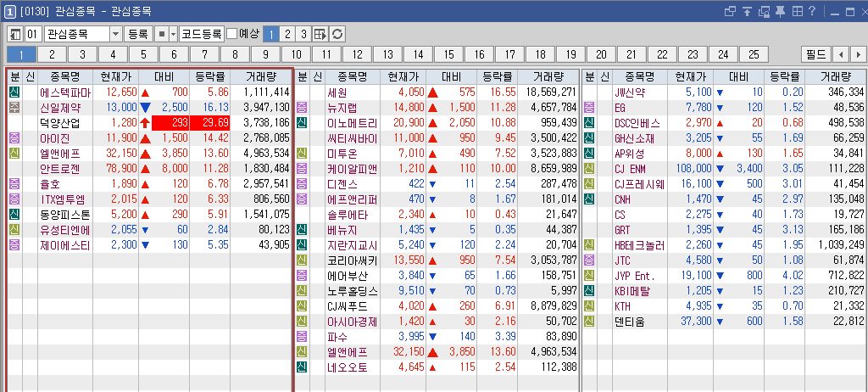Select watchlist group tab 1
This screenshot has width=868, height=392.
pyautogui.click(x=21, y=54)
